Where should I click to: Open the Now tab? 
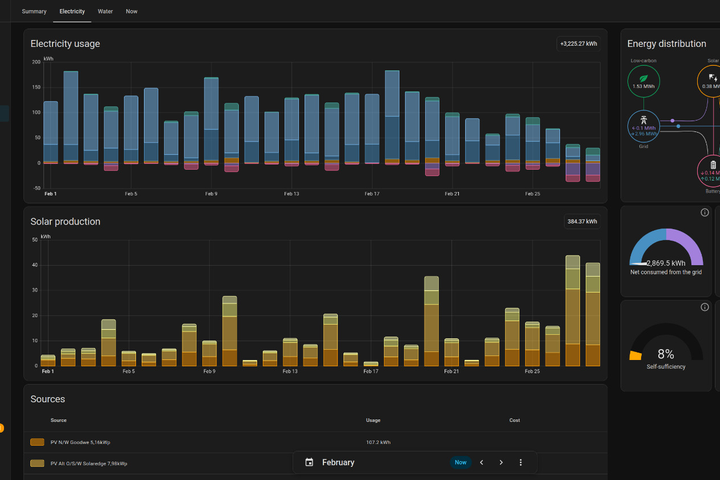tap(131, 11)
